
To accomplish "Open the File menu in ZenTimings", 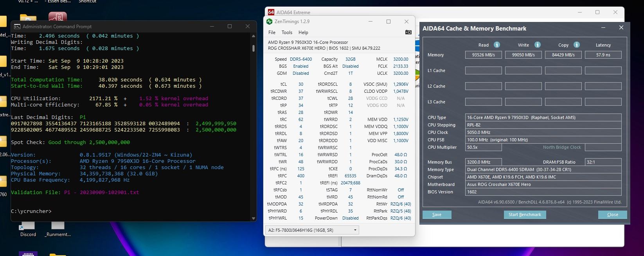I will click(272, 32).
